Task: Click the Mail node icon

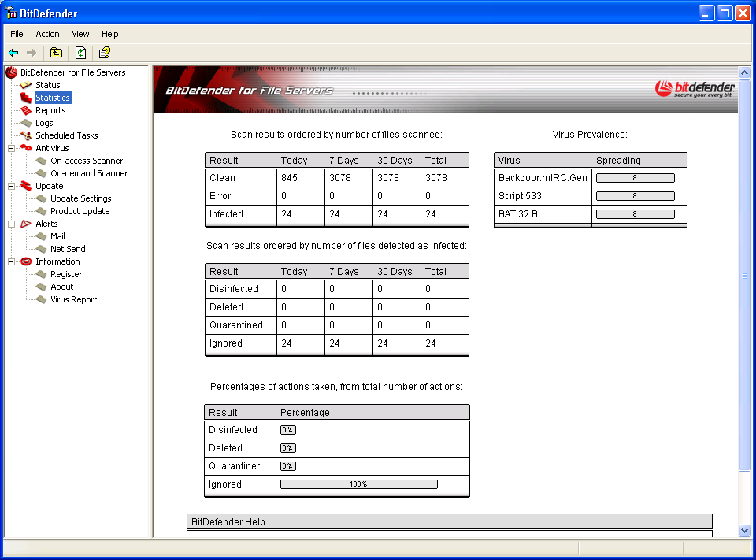Action: coord(42,236)
